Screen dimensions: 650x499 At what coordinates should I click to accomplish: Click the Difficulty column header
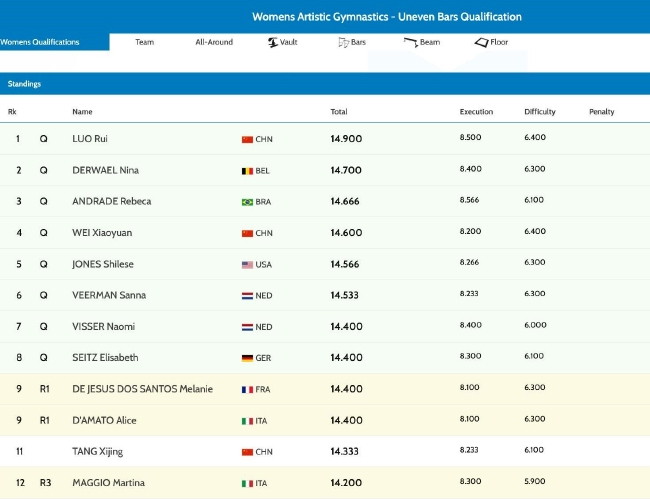tap(539, 112)
